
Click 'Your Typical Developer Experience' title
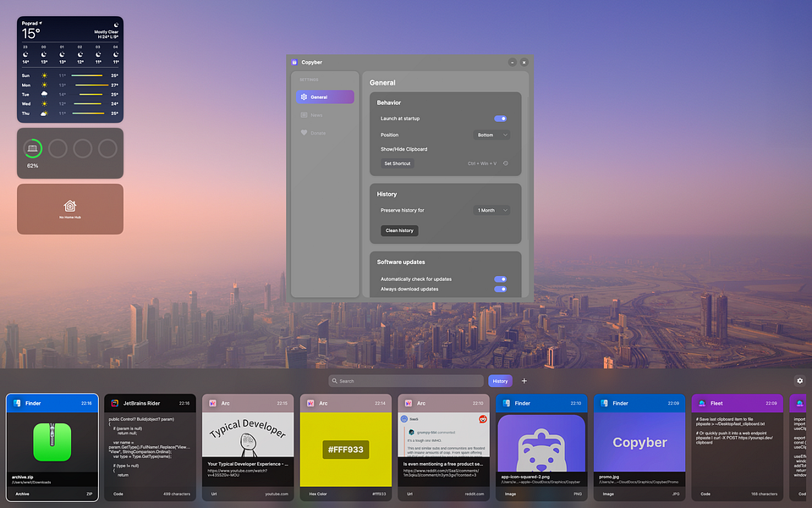[x=248, y=464]
